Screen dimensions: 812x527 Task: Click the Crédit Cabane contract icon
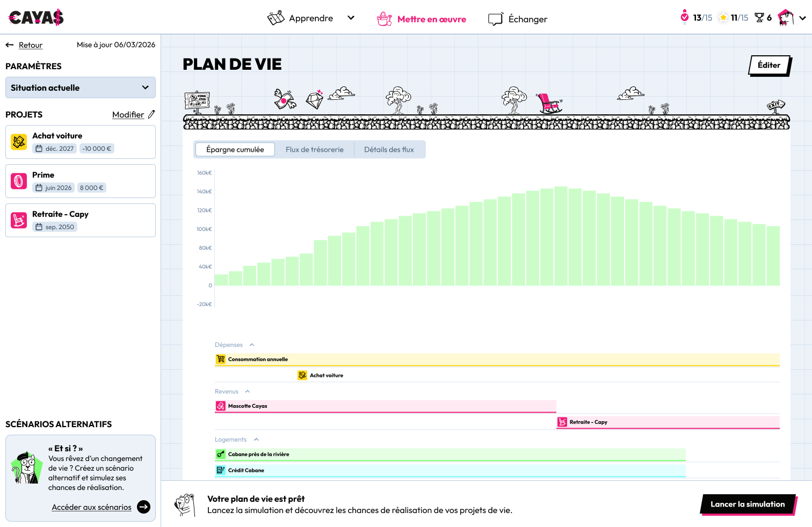[221, 470]
